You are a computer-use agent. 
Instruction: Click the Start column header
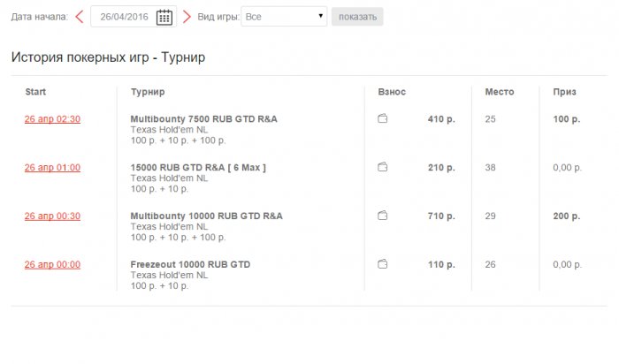pos(35,92)
